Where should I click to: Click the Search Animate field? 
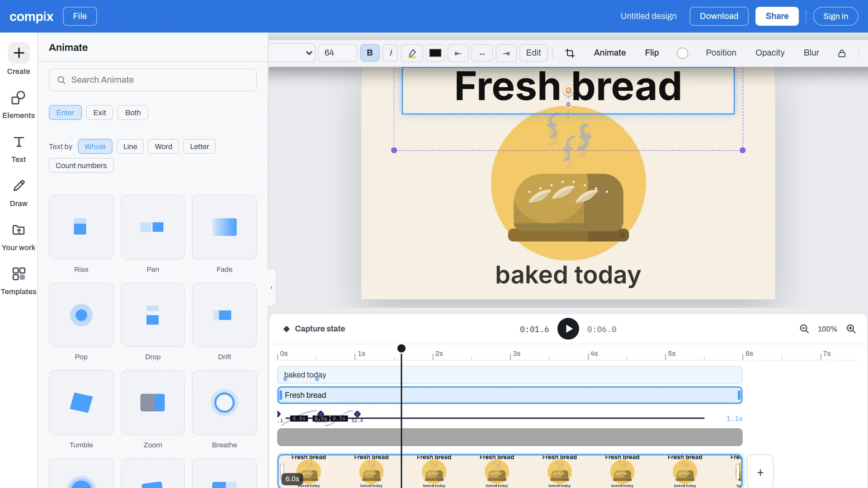153,80
